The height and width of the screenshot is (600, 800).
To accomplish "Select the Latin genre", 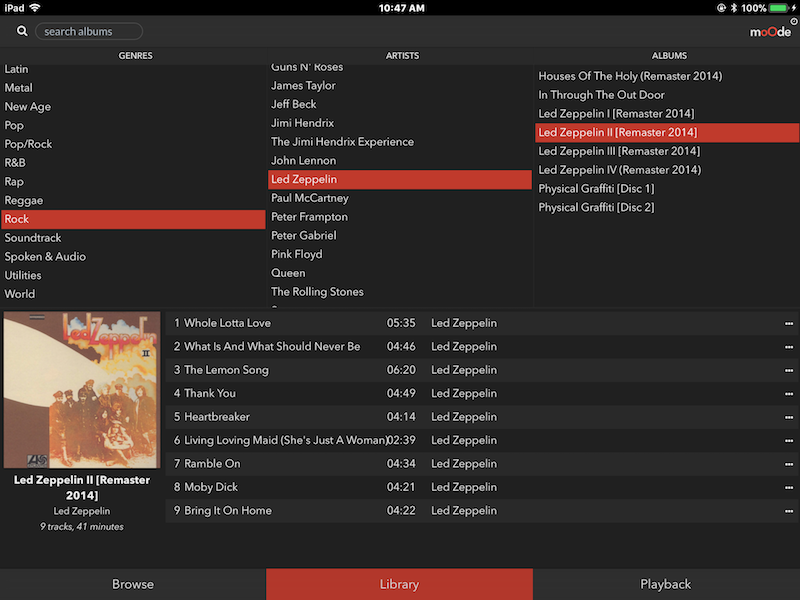I will (133, 69).
